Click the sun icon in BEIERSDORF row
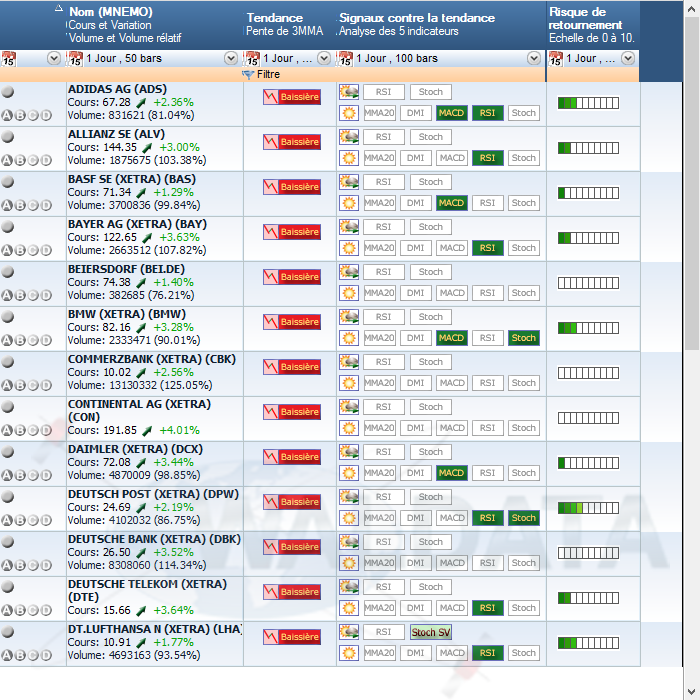Viewport: 700px width, 700px height. pyautogui.click(x=349, y=293)
